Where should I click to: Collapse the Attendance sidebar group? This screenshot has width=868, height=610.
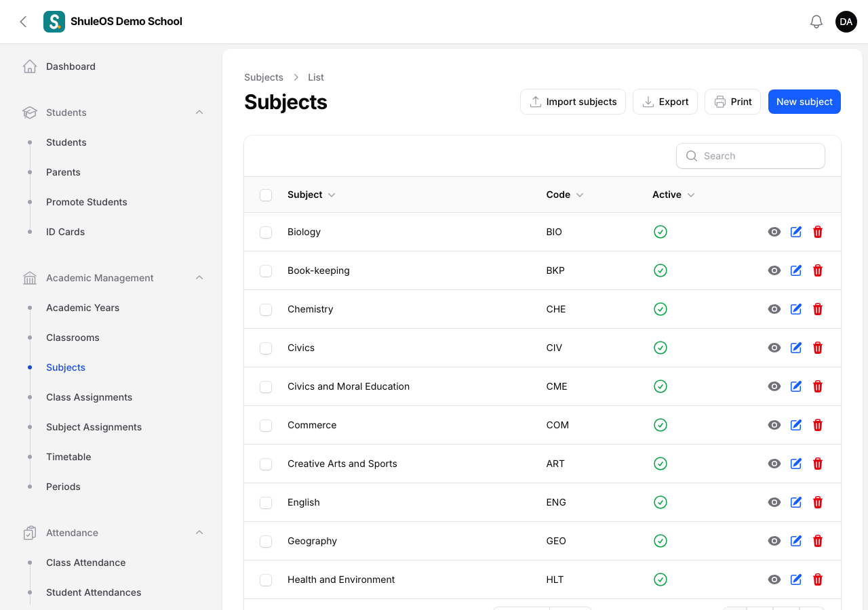tap(199, 533)
